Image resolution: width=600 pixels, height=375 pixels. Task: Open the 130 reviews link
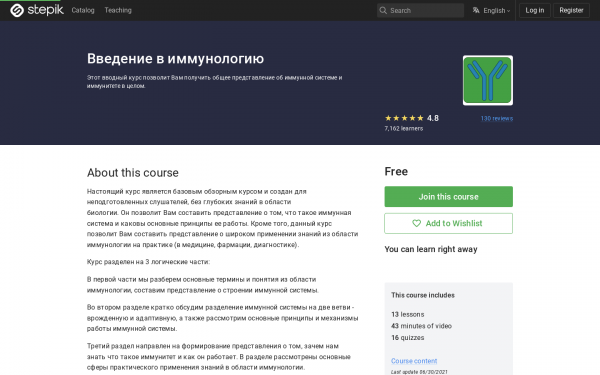click(497, 119)
